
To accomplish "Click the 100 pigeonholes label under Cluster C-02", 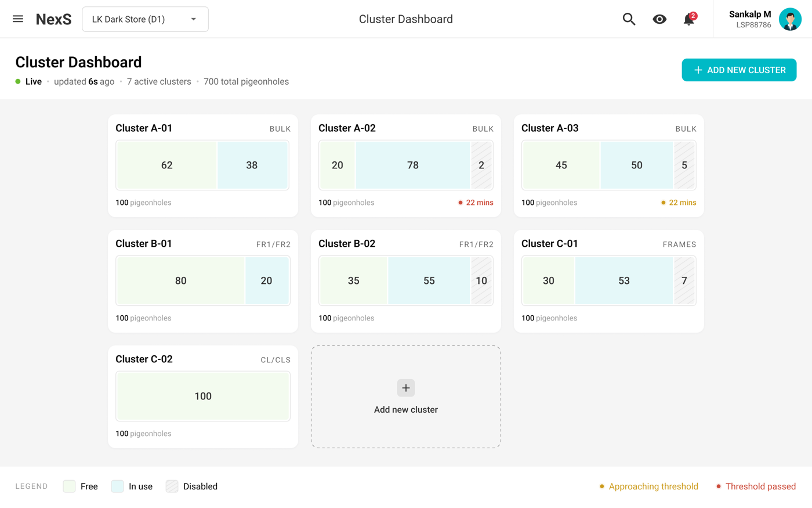I will pos(143,434).
